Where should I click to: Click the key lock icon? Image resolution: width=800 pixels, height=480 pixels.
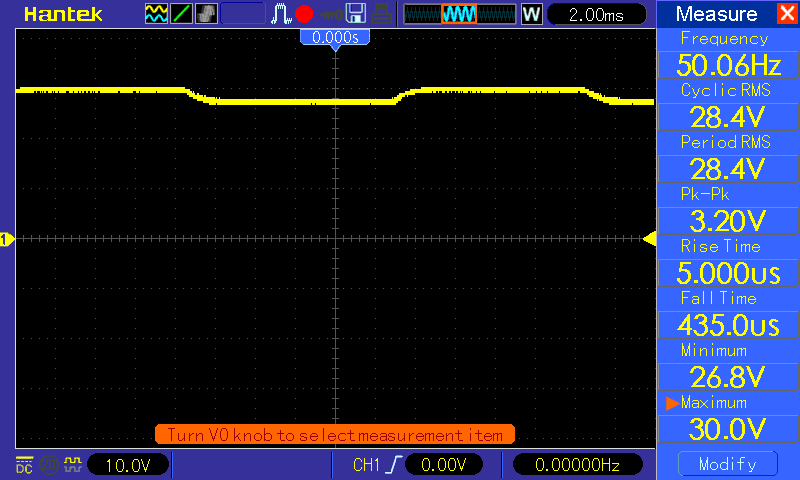(x=332, y=14)
